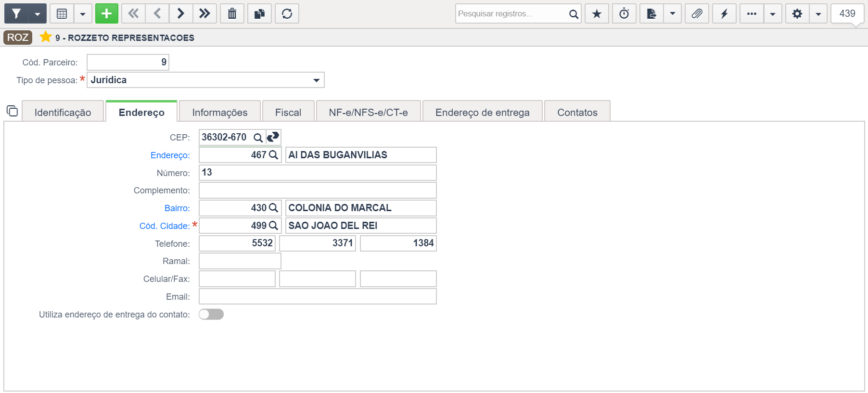Image resolution: width=868 pixels, height=393 pixels.
Task: Click the Telefone field containing 1384
Action: pyautogui.click(x=398, y=243)
